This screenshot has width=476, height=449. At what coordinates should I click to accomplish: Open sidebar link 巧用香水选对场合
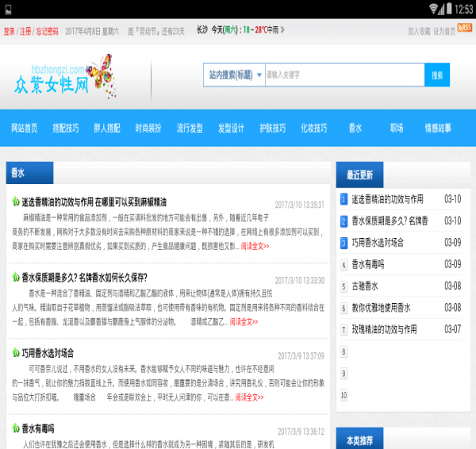(378, 244)
